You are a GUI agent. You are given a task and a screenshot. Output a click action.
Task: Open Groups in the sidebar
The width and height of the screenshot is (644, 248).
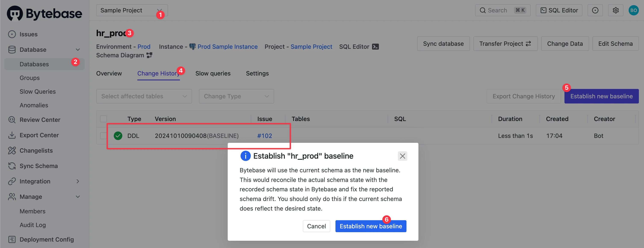click(x=30, y=78)
